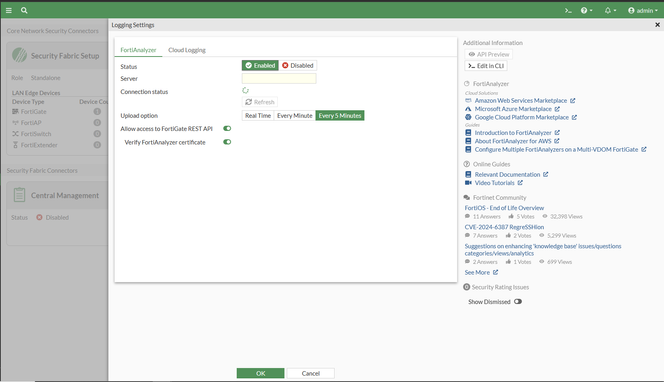Open the hamburger navigation menu
Viewport: 664px width, 382px height.
tap(8, 10)
